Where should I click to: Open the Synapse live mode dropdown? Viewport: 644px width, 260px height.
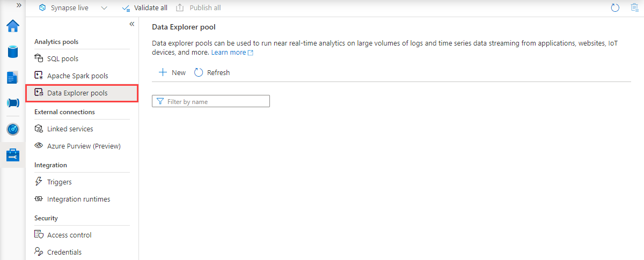point(104,8)
